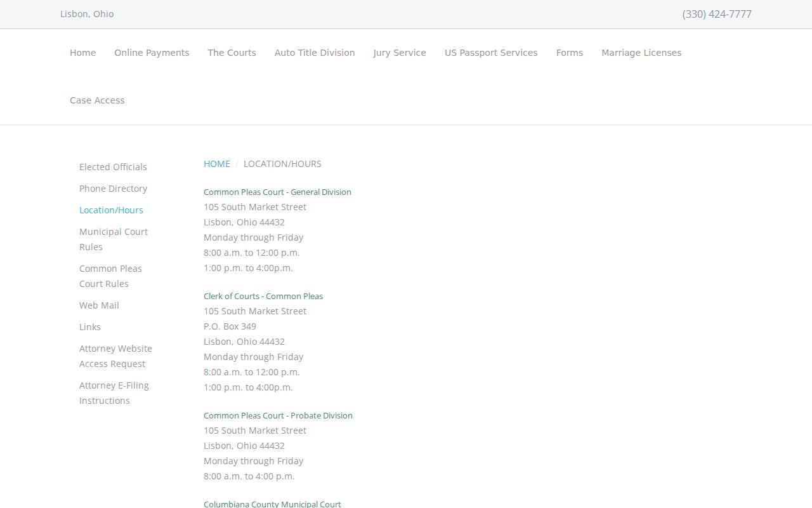Click the HOME breadcrumb link
This screenshot has width=812, height=508.
click(217, 164)
